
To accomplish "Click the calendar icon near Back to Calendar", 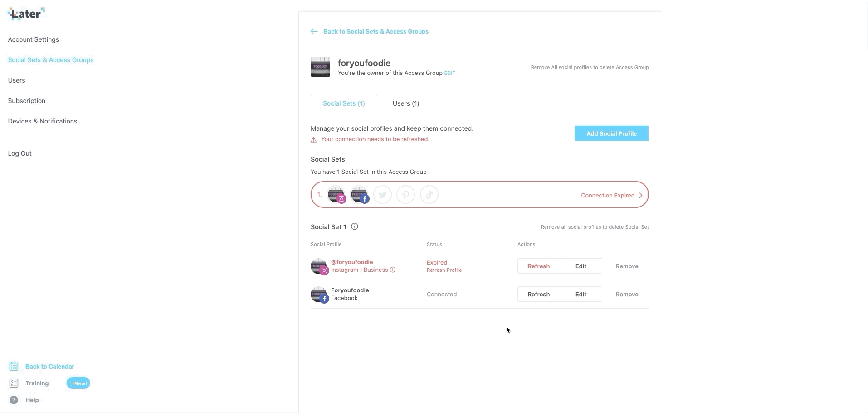I will click(14, 366).
